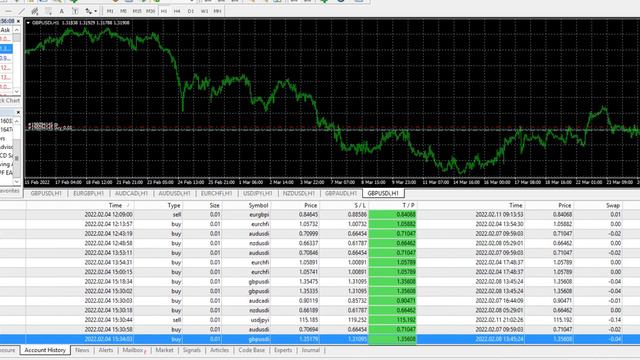Viewport: 640px width, 360px height.
Task: Open the Market terminal tab
Action: point(164,350)
